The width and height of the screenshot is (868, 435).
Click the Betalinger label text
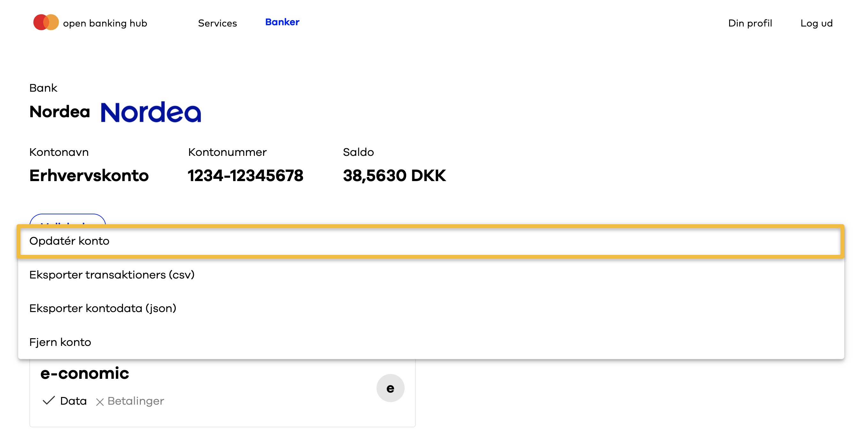click(x=135, y=401)
